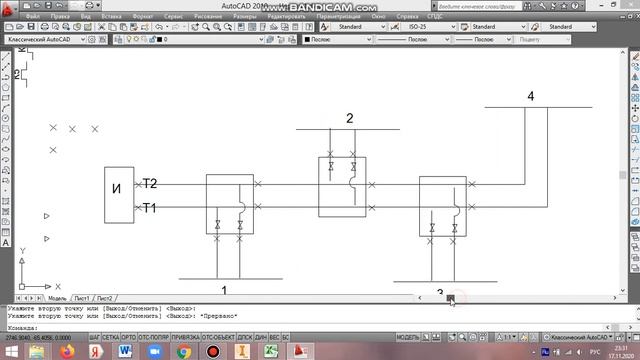
Task: Open the ISO-25 dimension style dropdown
Action: click(429, 27)
